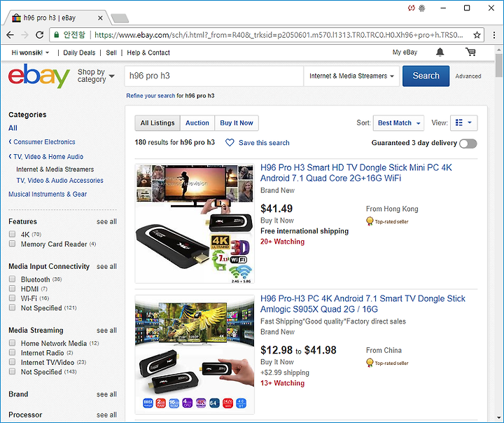Go back with the browser back arrow
504x423 pixels.
[10, 35]
